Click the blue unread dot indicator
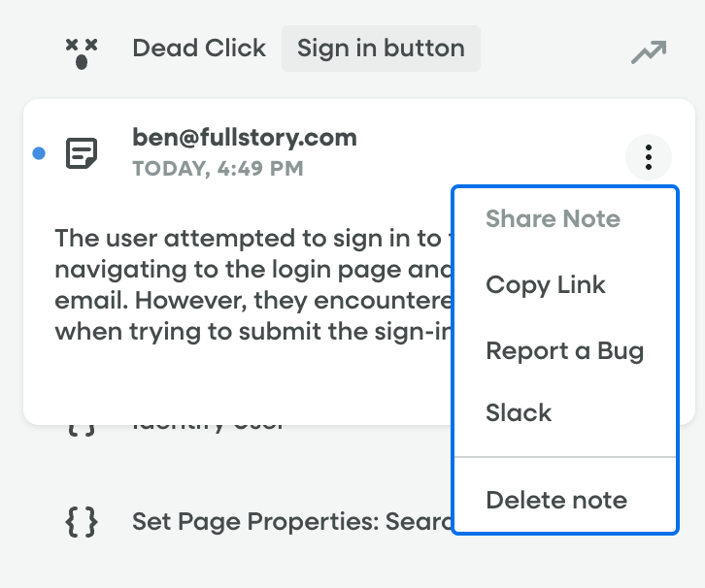This screenshot has height=588, width=705. click(x=39, y=153)
